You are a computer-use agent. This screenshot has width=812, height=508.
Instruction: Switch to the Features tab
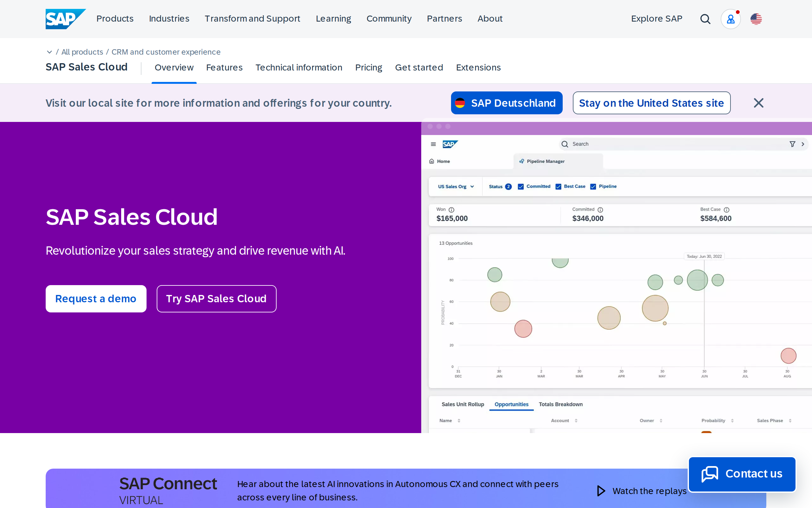tap(224, 68)
